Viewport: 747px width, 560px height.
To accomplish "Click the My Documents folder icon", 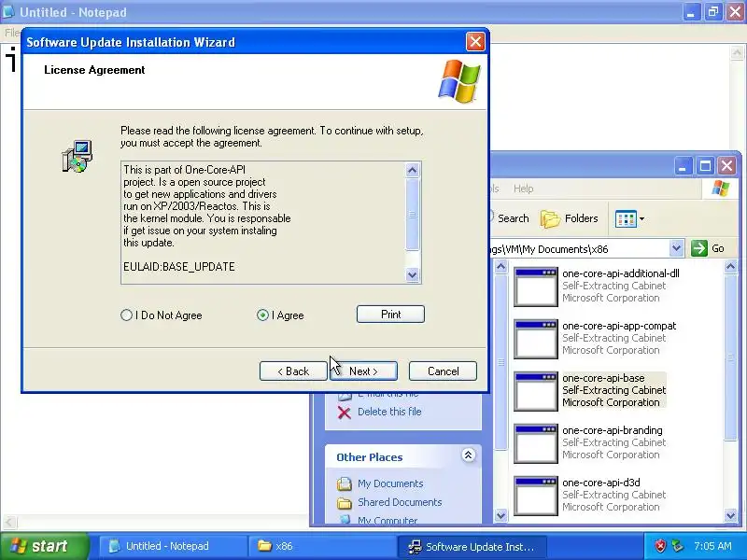I will click(x=344, y=483).
